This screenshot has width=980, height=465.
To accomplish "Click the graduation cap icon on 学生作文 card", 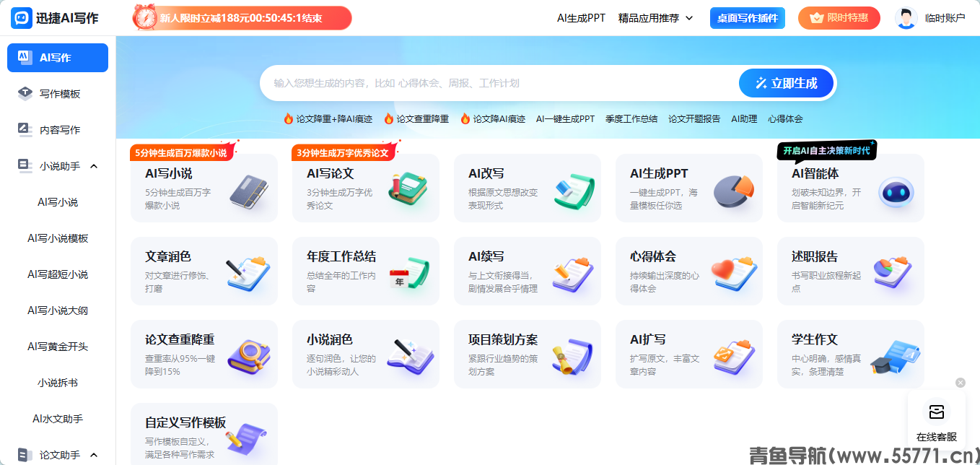I will 895,357.
